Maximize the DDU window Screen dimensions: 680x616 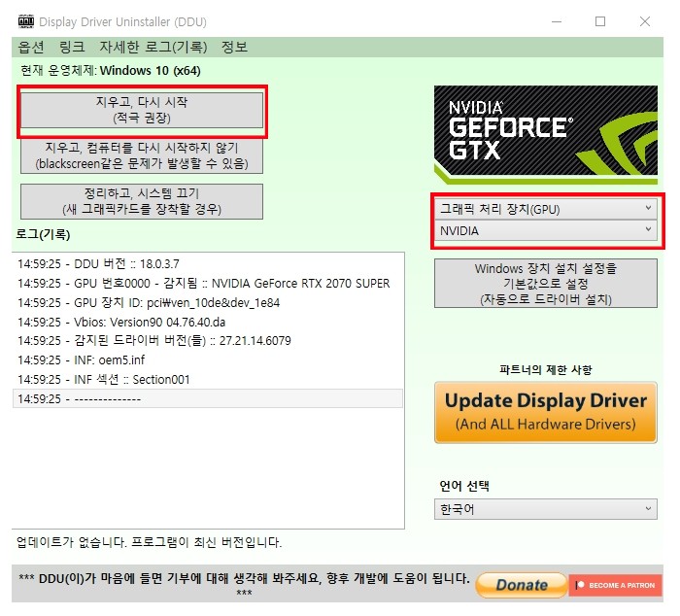click(600, 21)
